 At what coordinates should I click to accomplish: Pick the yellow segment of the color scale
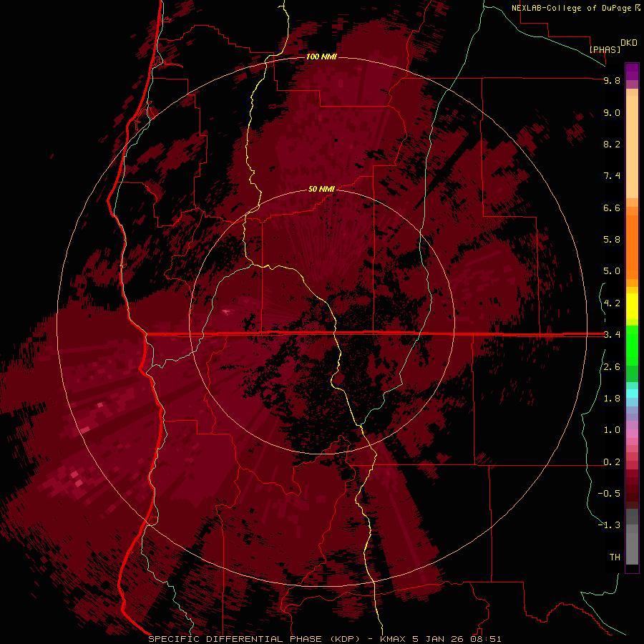pos(632,306)
